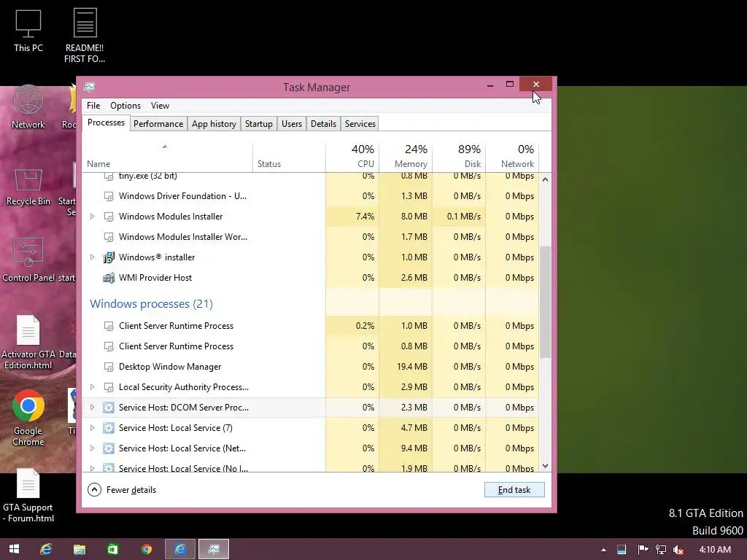Click Task Manager title bar icon
The image size is (747, 560).
point(89,87)
